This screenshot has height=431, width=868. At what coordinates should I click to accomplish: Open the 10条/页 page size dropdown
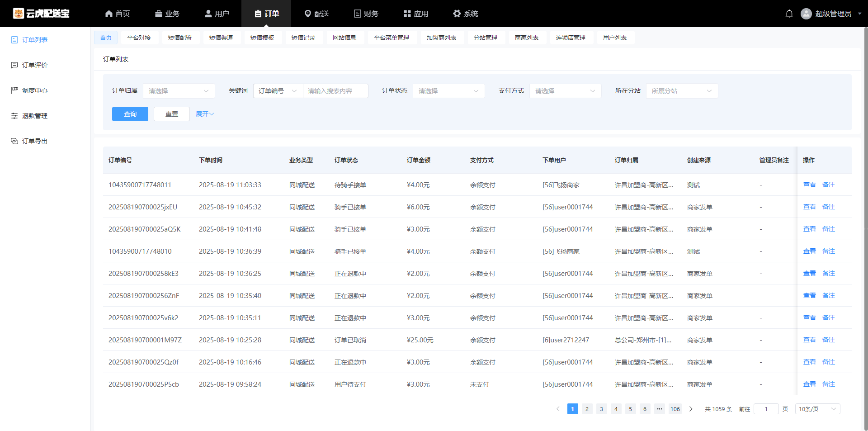pos(817,409)
